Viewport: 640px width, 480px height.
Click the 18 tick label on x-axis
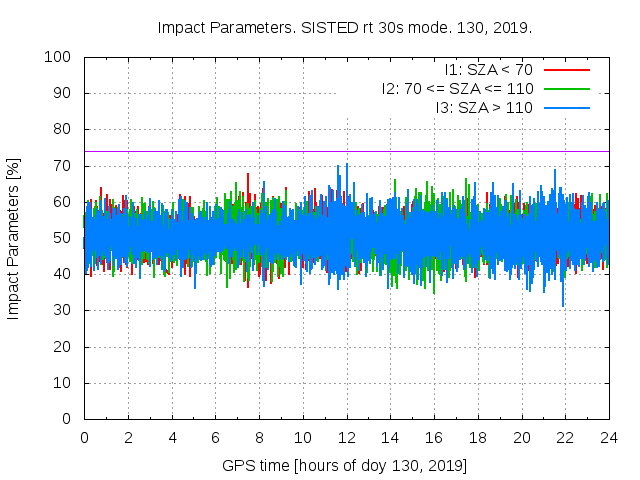click(478, 437)
